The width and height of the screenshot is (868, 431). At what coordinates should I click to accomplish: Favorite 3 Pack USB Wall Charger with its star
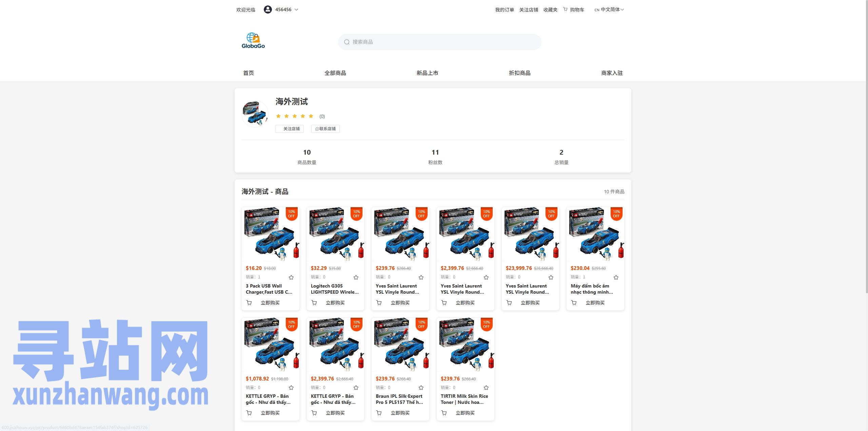click(x=291, y=277)
